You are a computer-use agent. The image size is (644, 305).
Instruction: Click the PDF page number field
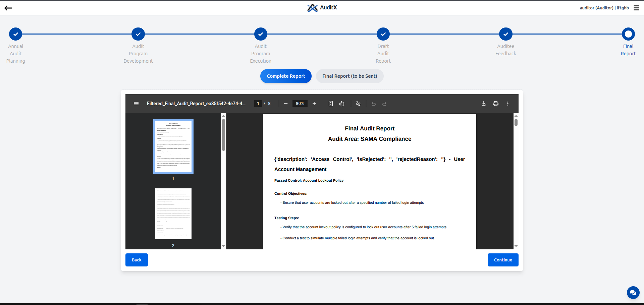point(258,104)
